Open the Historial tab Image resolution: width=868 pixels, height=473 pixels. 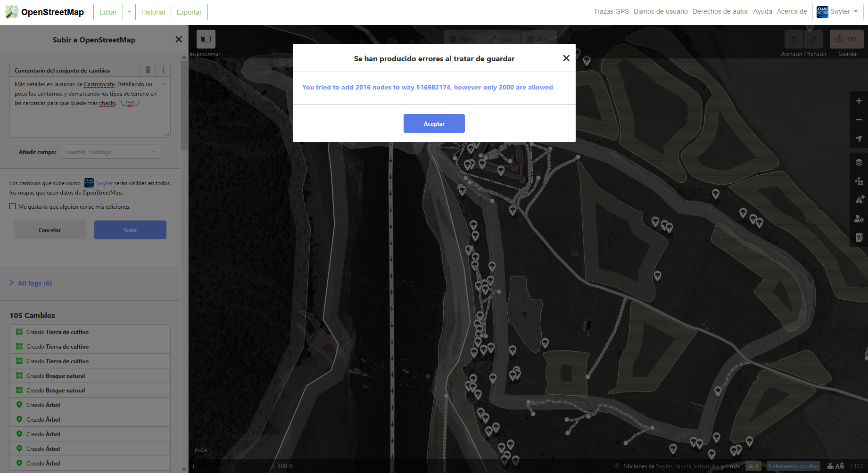click(153, 12)
